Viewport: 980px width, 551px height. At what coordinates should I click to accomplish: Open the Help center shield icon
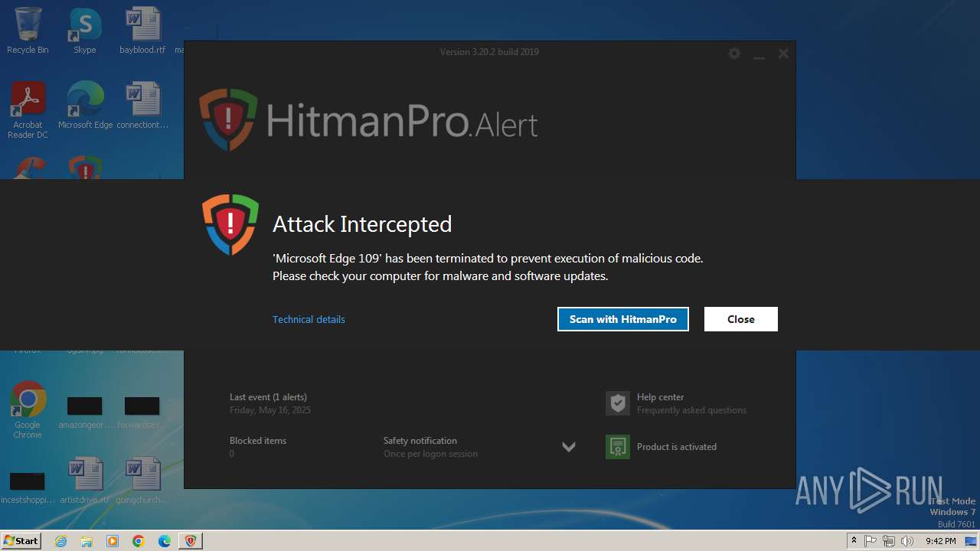click(617, 403)
